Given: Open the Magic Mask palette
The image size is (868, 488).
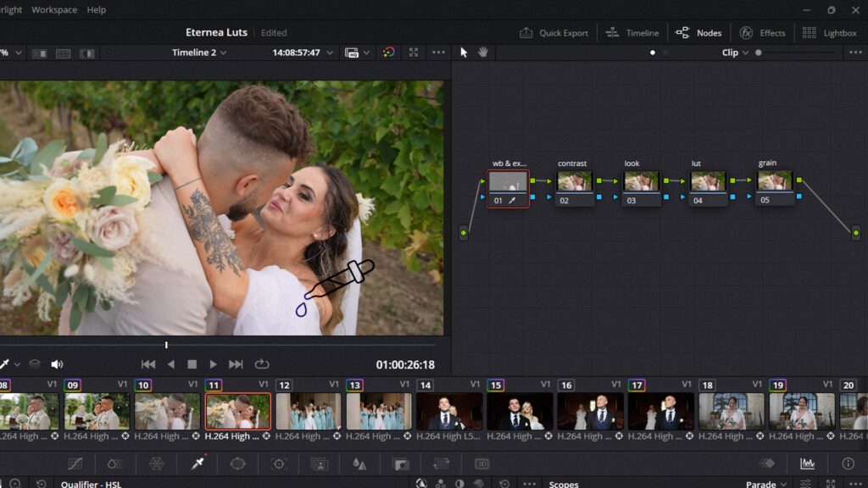Looking at the screenshot, I should pyautogui.click(x=320, y=463).
